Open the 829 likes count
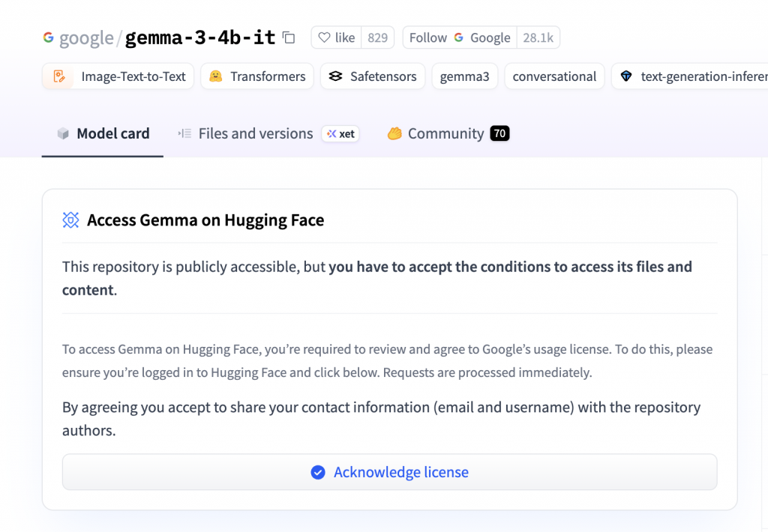 pyautogui.click(x=378, y=37)
